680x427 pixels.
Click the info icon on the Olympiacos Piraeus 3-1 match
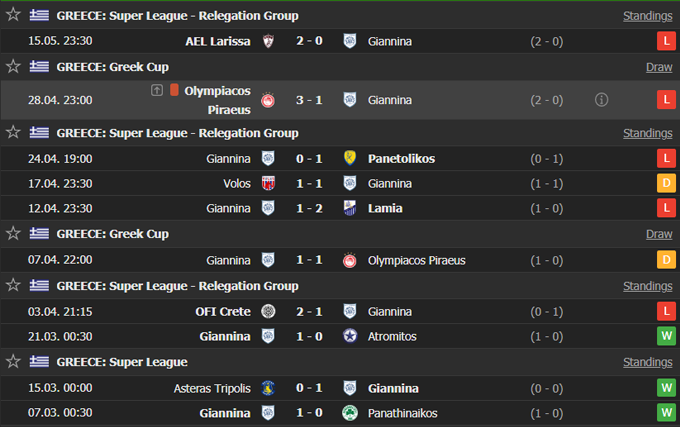tap(601, 100)
